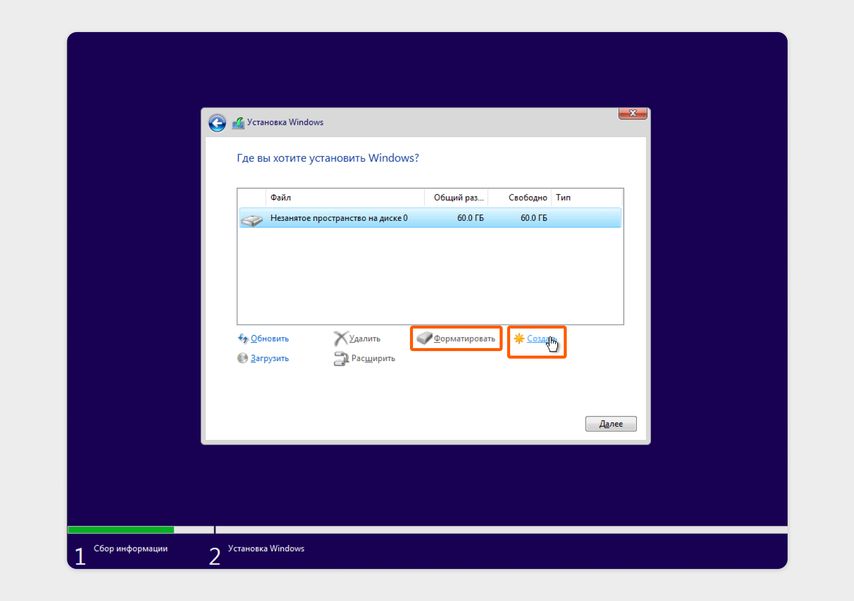The height and width of the screenshot is (601, 854).
Task: Click the Общий раз... column header
Action: [x=456, y=198]
